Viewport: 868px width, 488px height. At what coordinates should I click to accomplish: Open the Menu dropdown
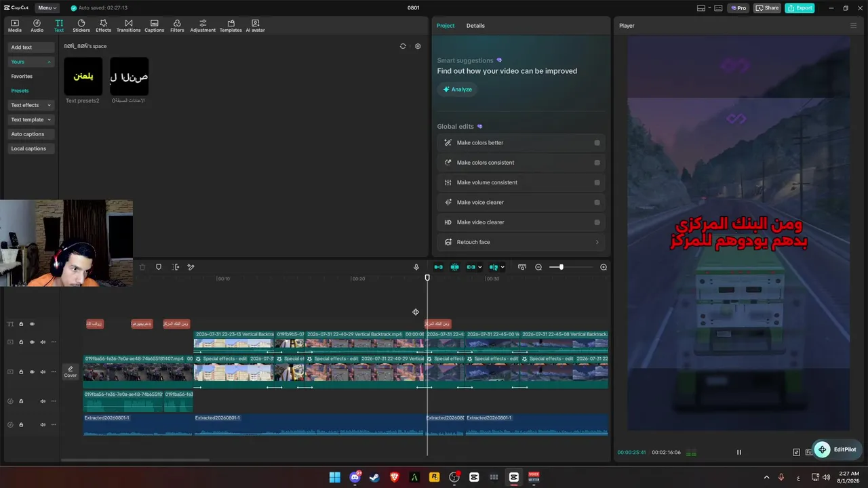[47, 8]
